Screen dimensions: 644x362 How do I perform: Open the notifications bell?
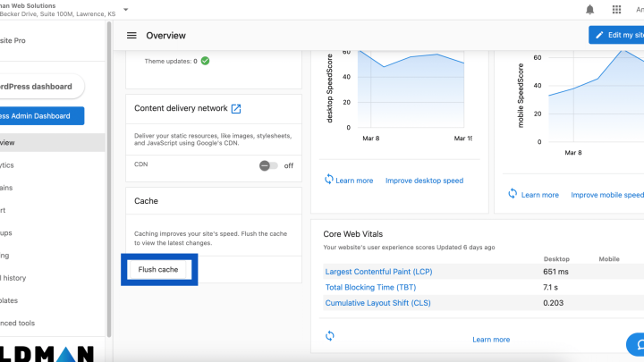(x=589, y=10)
